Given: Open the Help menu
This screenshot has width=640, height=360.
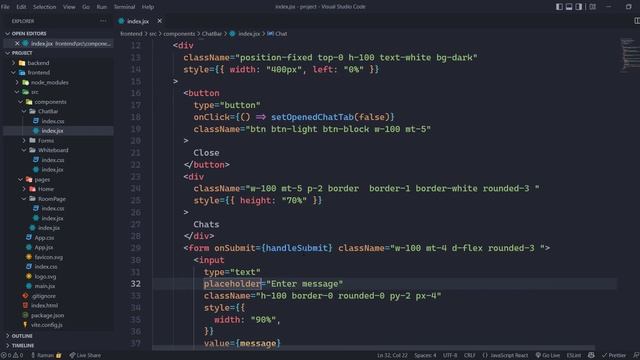Looking at the screenshot, I should click(148, 7).
